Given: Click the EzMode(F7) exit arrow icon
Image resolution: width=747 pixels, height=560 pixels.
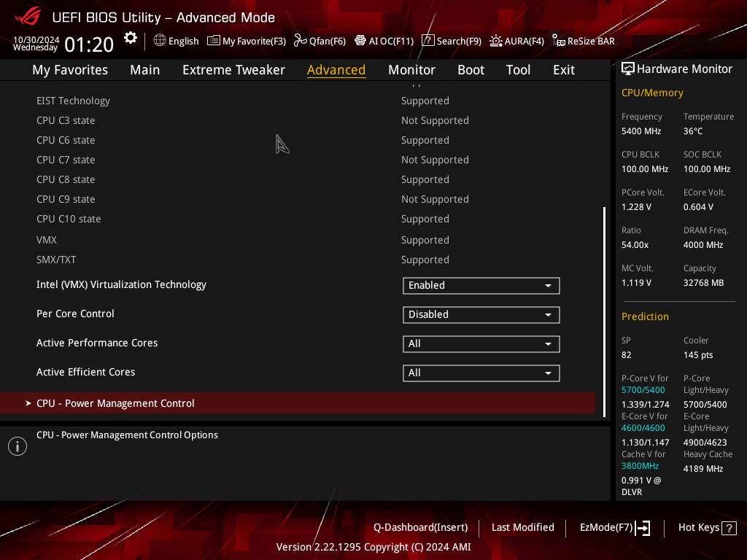Looking at the screenshot, I should pyautogui.click(x=643, y=528).
